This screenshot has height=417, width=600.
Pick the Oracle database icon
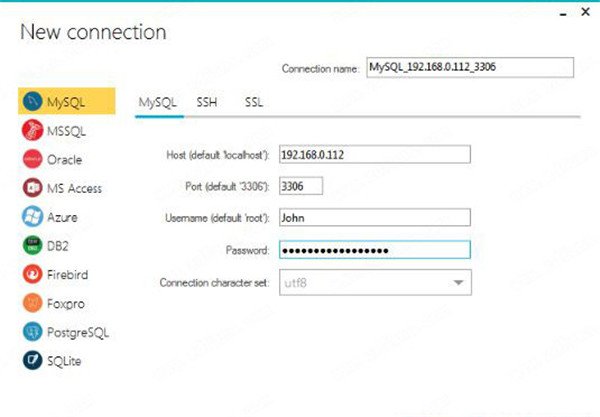31,159
